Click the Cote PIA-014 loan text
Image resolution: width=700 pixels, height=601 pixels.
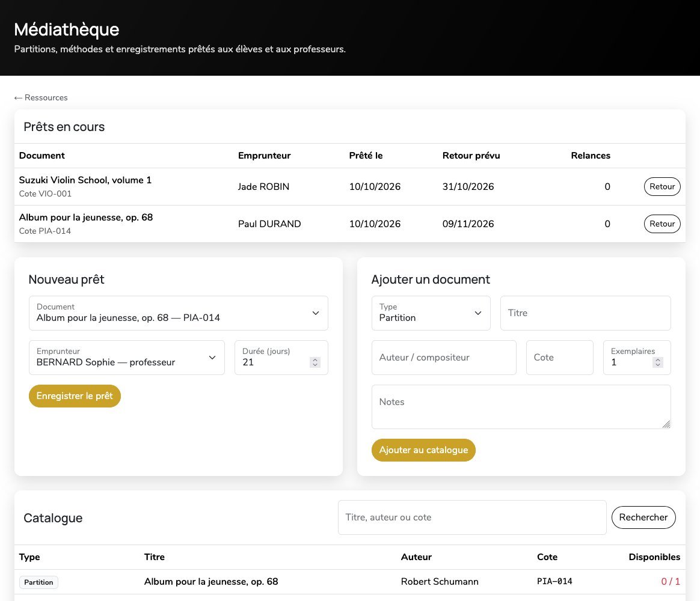tap(45, 231)
